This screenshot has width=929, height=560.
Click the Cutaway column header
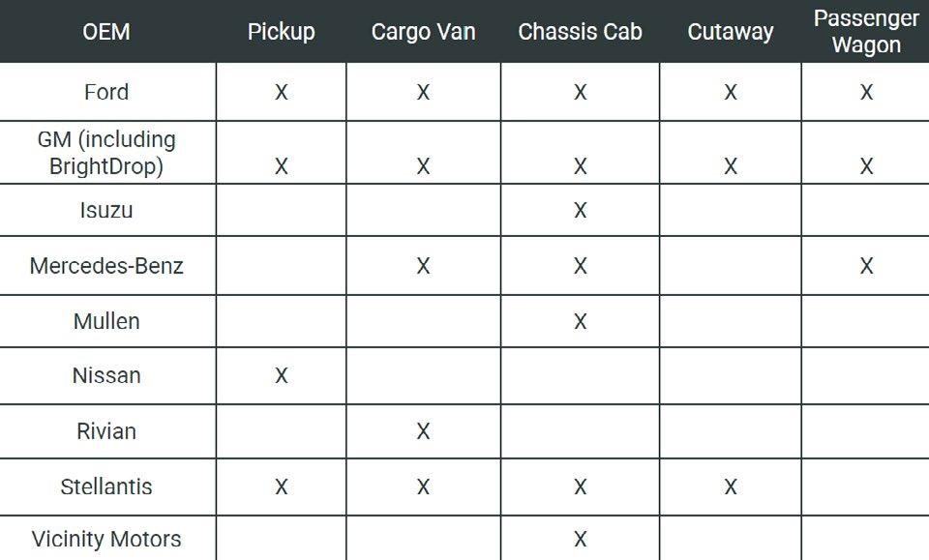[x=730, y=31]
